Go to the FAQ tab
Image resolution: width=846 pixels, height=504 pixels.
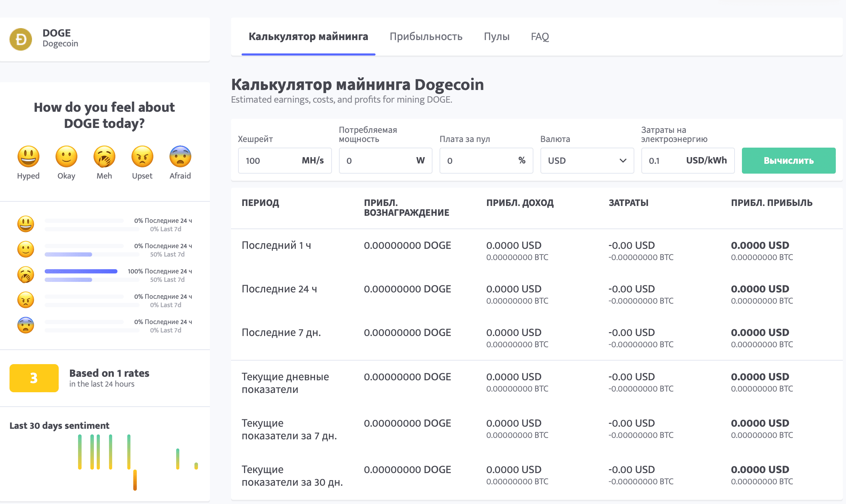click(540, 37)
